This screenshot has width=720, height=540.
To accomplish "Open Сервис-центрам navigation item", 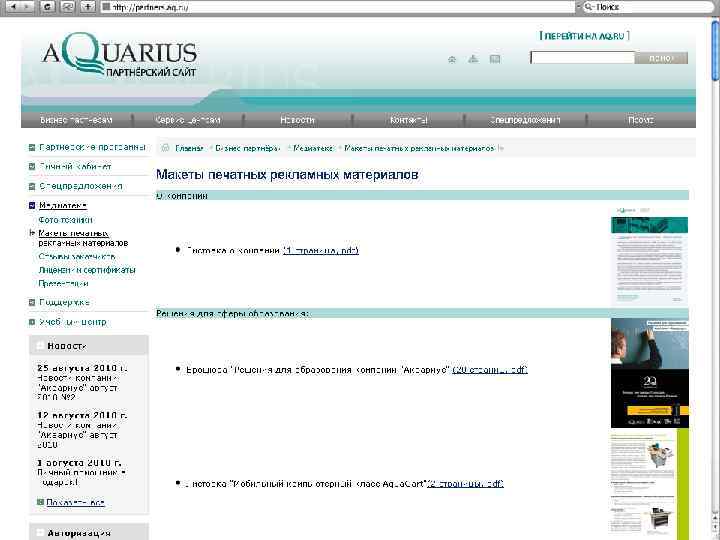I will [x=188, y=120].
